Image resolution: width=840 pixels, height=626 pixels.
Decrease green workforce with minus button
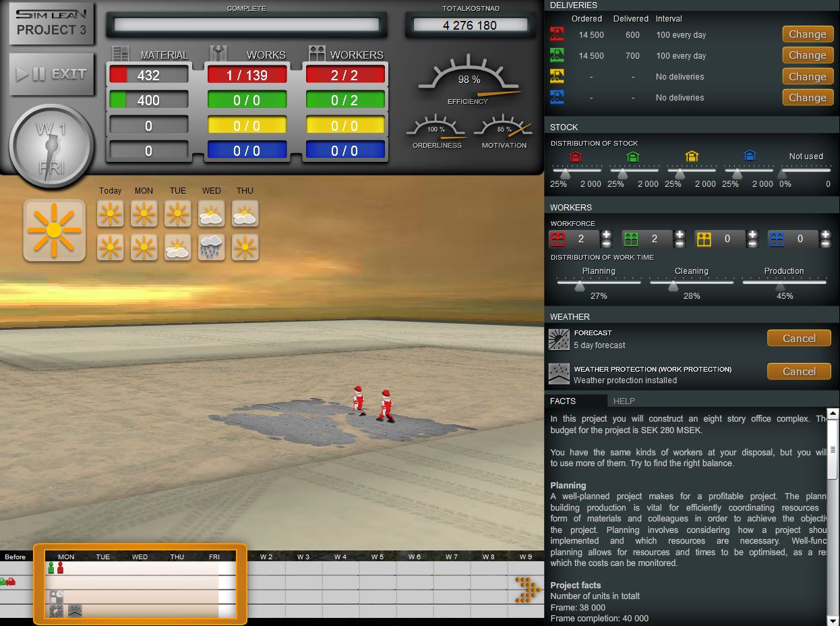(x=680, y=243)
